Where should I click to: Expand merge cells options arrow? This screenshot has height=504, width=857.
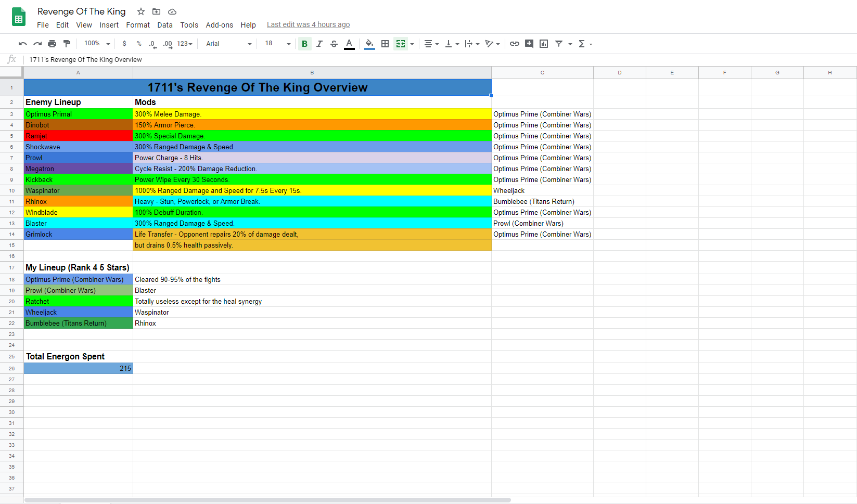pos(412,44)
